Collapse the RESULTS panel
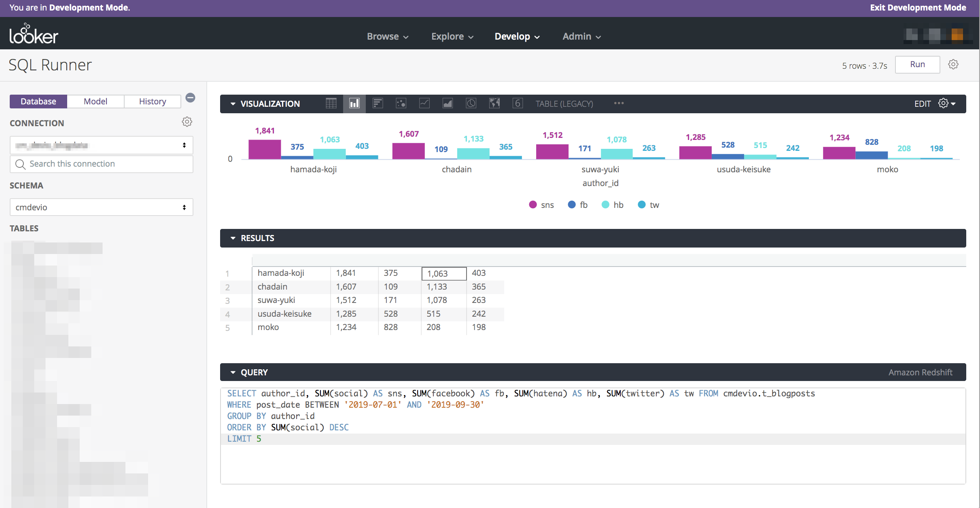 233,238
